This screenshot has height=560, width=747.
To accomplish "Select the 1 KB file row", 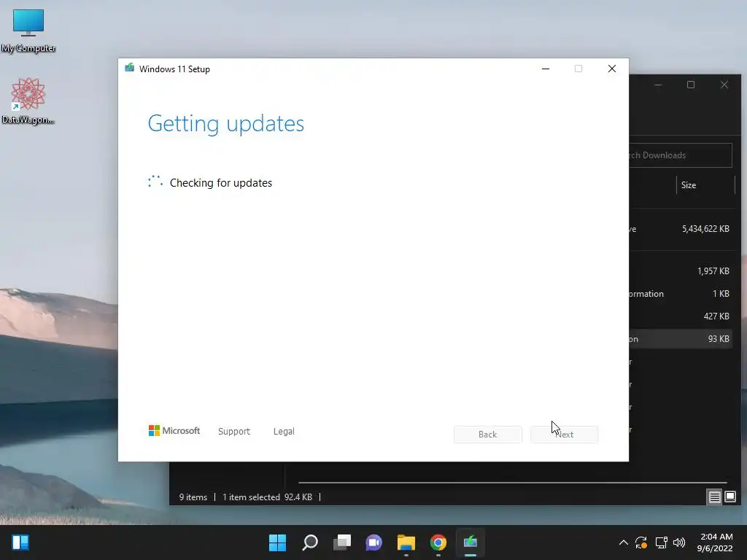I will point(681,294).
